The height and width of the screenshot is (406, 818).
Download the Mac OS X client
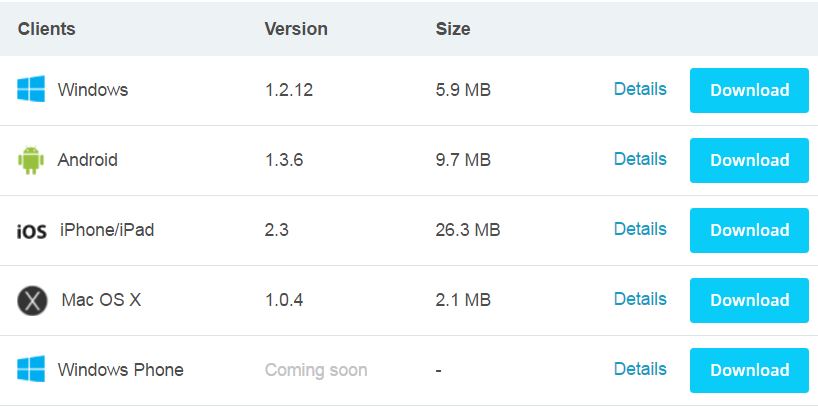coord(749,300)
